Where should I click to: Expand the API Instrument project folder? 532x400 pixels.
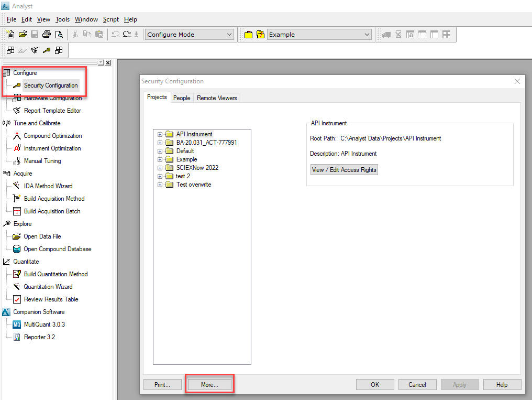point(160,134)
